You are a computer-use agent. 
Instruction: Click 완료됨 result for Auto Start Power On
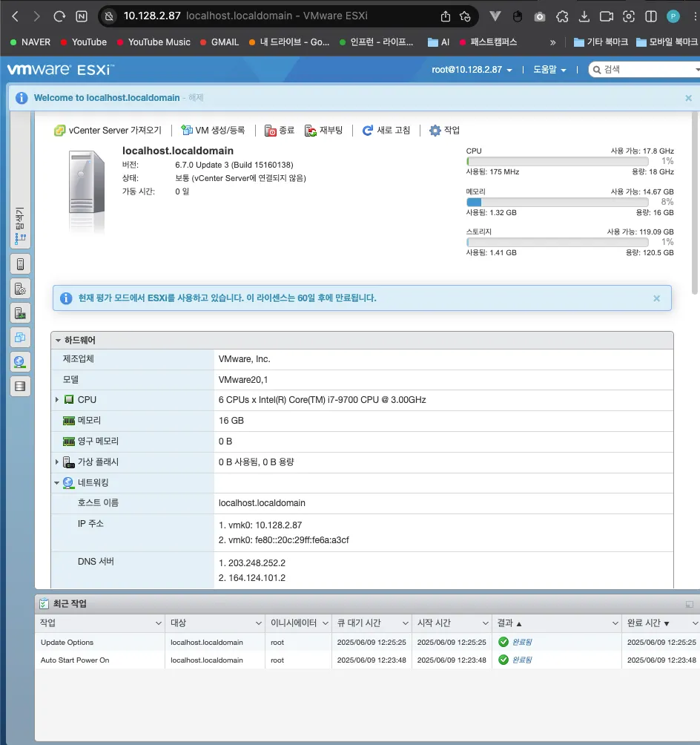tap(521, 660)
